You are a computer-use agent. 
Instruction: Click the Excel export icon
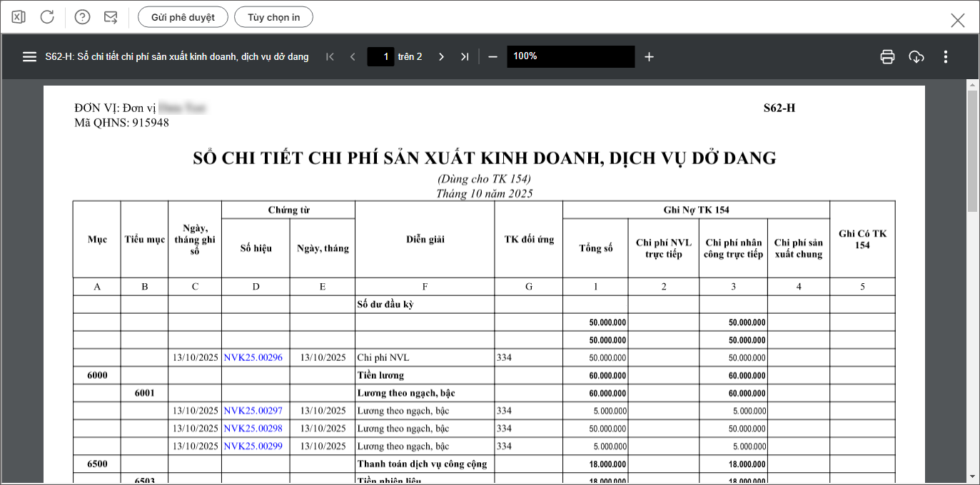click(19, 17)
